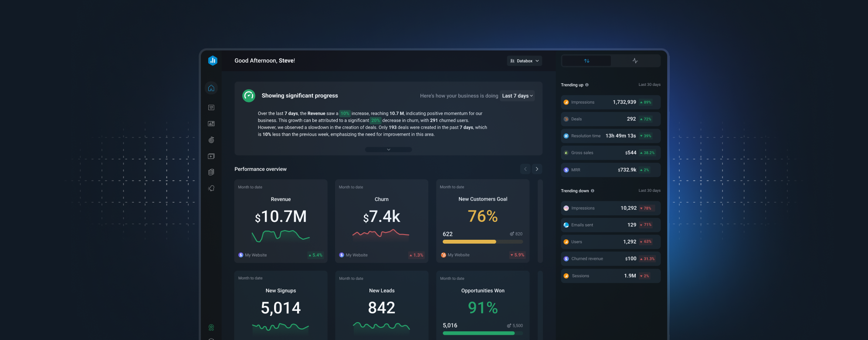Viewport: 868px width, 340px height.
Task: Click Stripe icon on MRR row
Action: (x=566, y=170)
